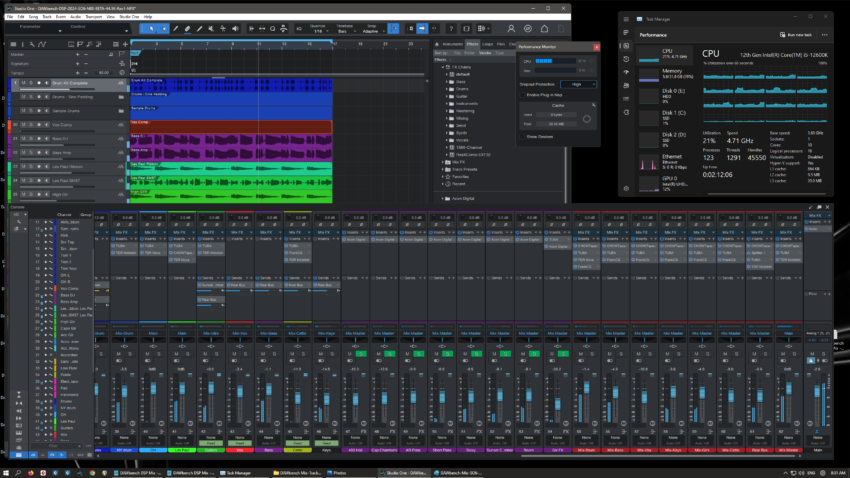The image size is (850, 478).
Task: Open Task Manager App history sidebar icon
Action: point(626,59)
